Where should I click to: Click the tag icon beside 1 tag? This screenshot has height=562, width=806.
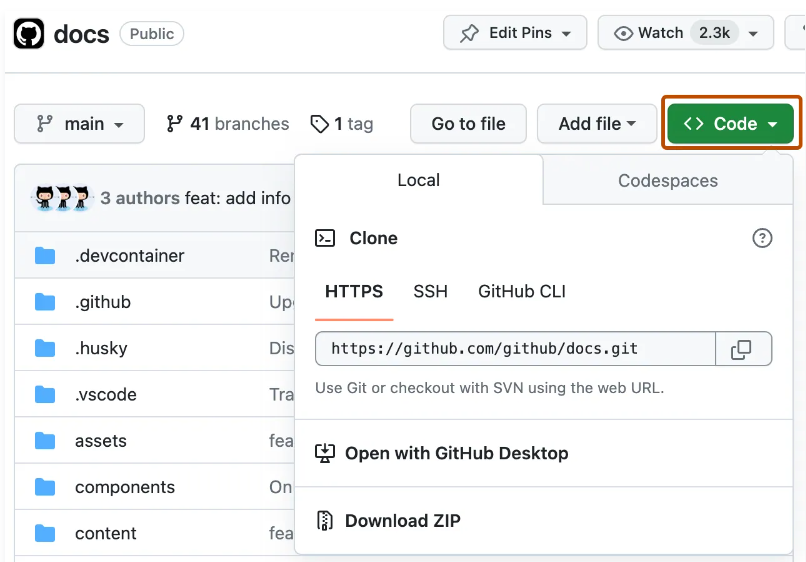(319, 124)
